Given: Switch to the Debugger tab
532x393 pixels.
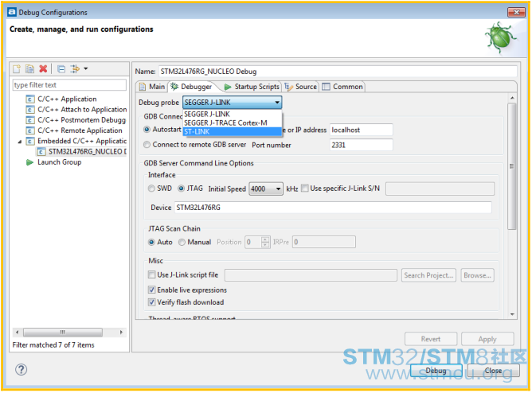Looking at the screenshot, I should (191, 87).
